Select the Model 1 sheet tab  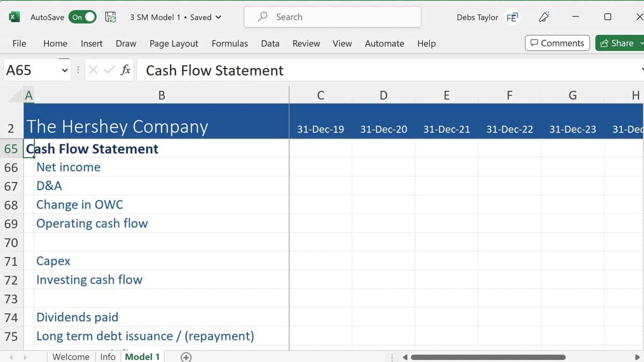(x=142, y=357)
